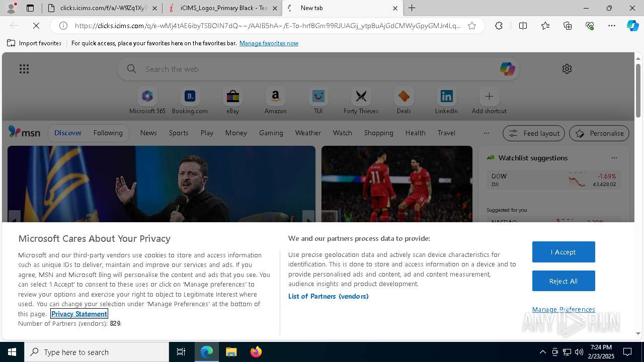Screen dimensions: 644x362
Task: Open Manage Preferences link
Action: tap(563, 309)
